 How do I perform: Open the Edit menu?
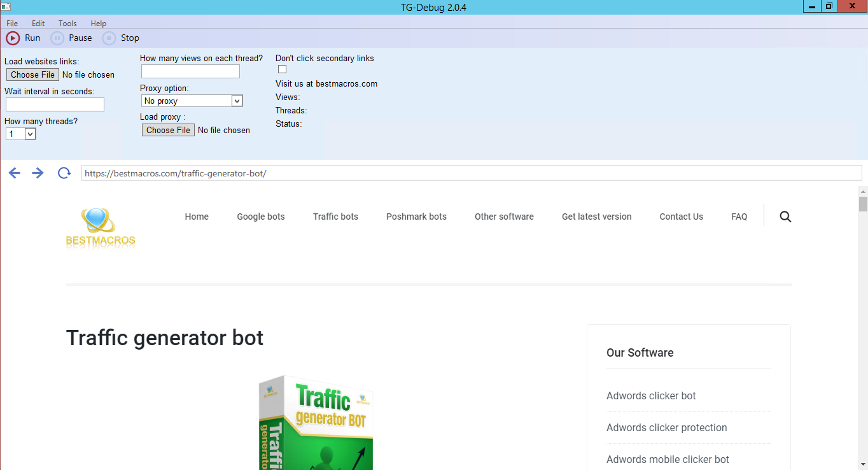click(38, 24)
